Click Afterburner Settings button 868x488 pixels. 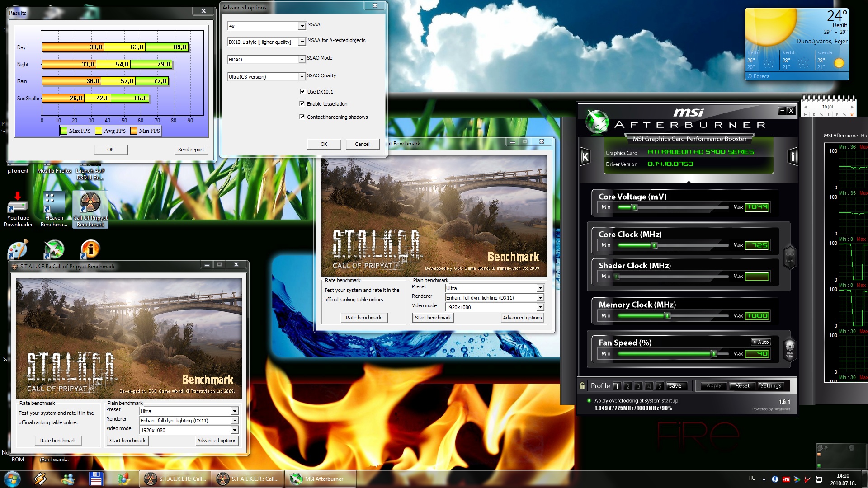pos(770,386)
